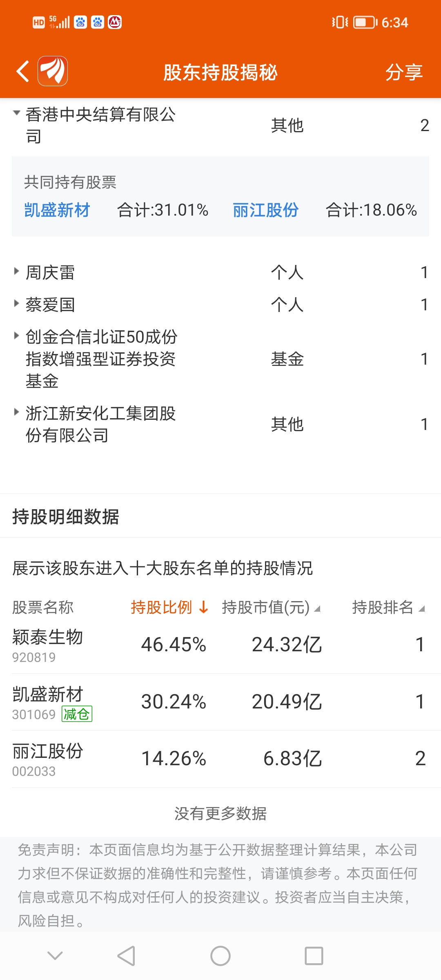
Task: Expand the 周庆雷 shareholder row
Action: pos(220,272)
